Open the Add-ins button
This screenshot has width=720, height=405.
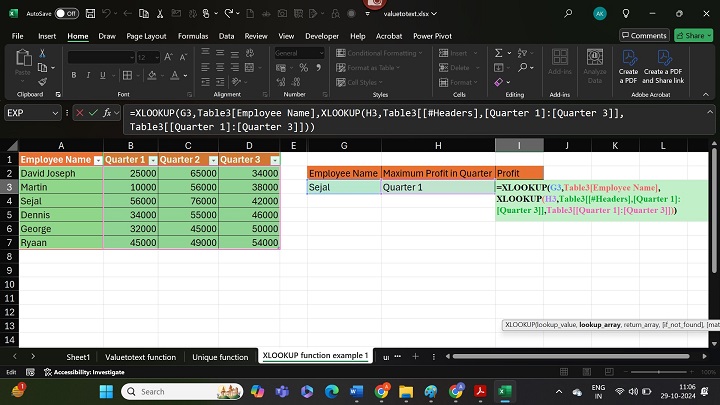coord(560,68)
